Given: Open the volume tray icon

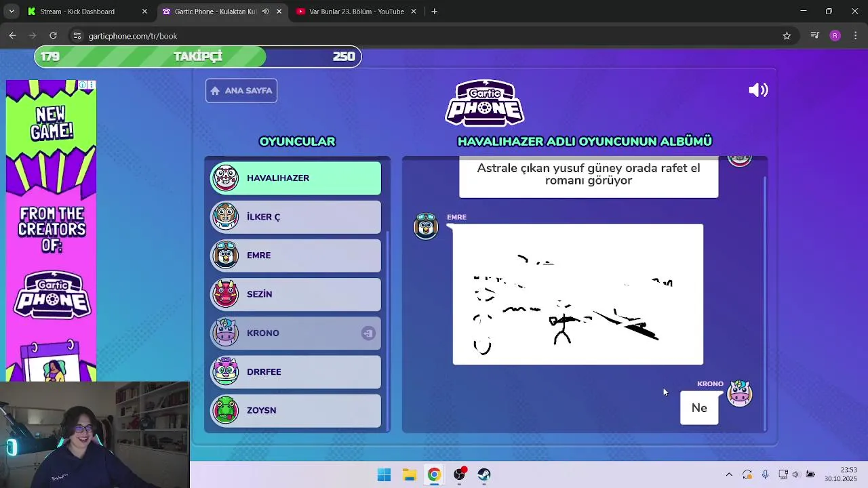Looking at the screenshot, I should [796, 474].
